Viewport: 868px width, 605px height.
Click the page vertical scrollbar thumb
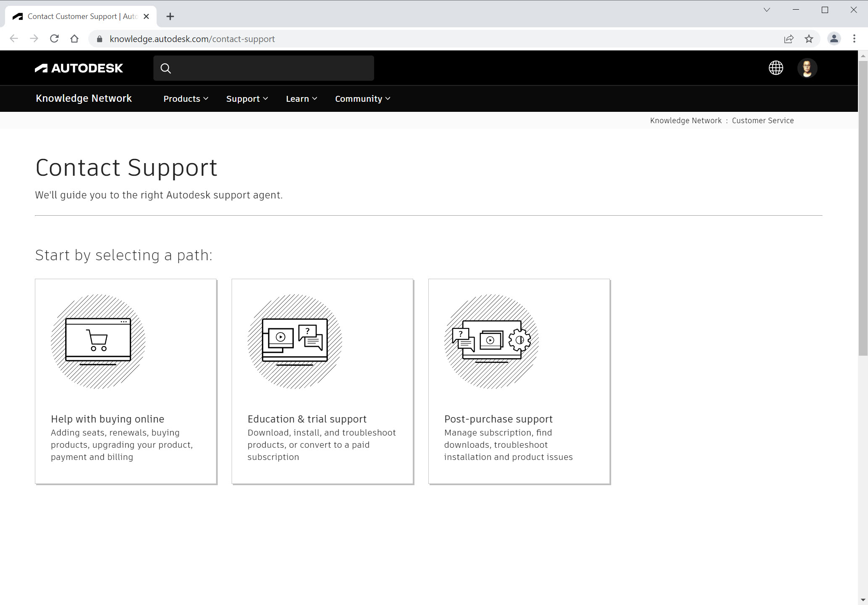coord(863,208)
